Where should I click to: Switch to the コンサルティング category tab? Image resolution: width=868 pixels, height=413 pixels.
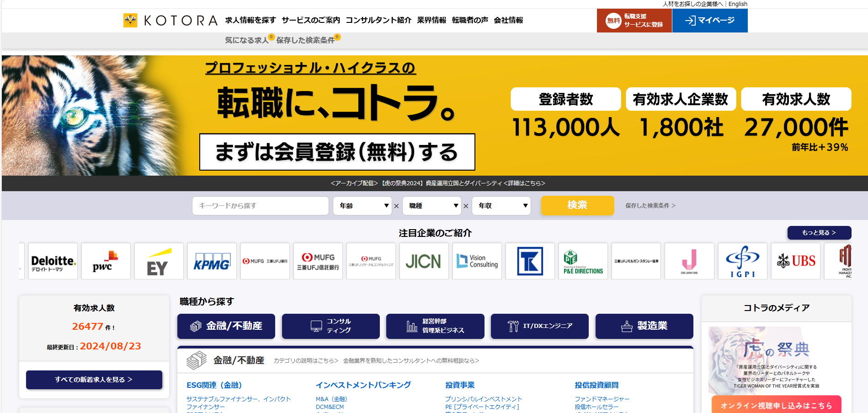(x=330, y=326)
